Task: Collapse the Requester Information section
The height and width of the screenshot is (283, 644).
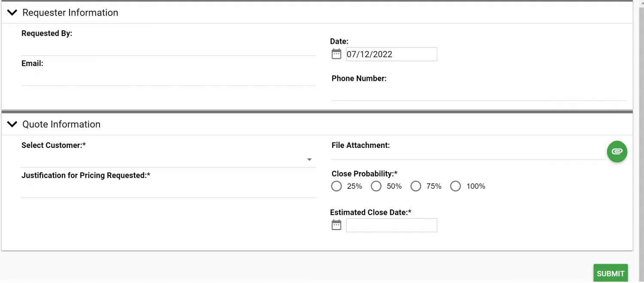Action: pyautogui.click(x=12, y=13)
